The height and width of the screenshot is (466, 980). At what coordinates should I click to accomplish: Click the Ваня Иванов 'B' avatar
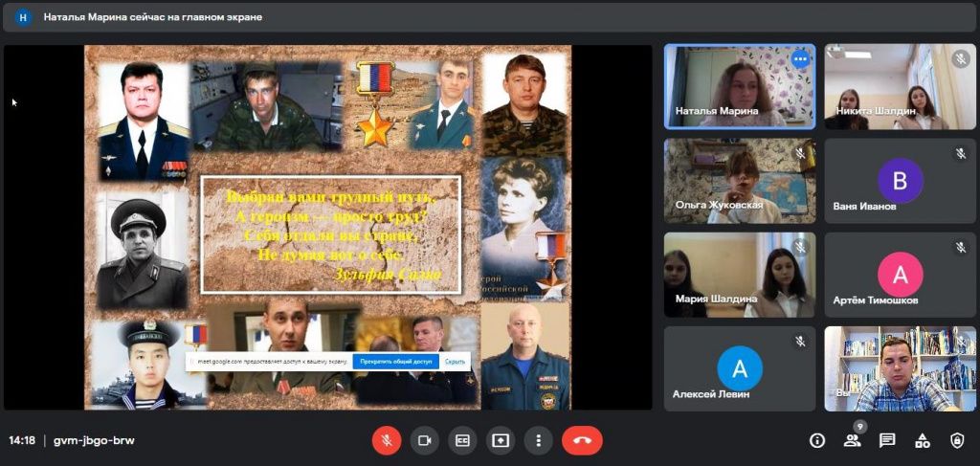click(x=900, y=181)
